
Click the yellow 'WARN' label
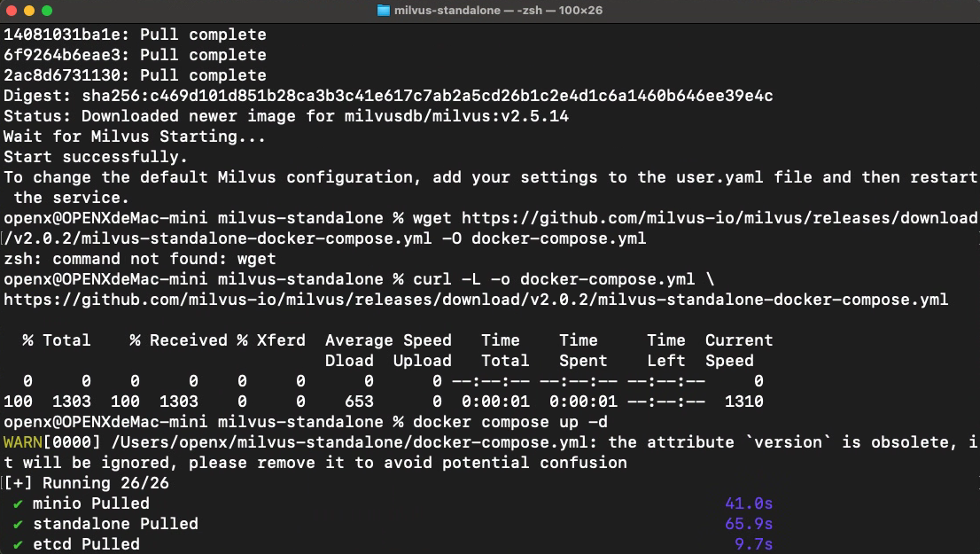tap(22, 442)
